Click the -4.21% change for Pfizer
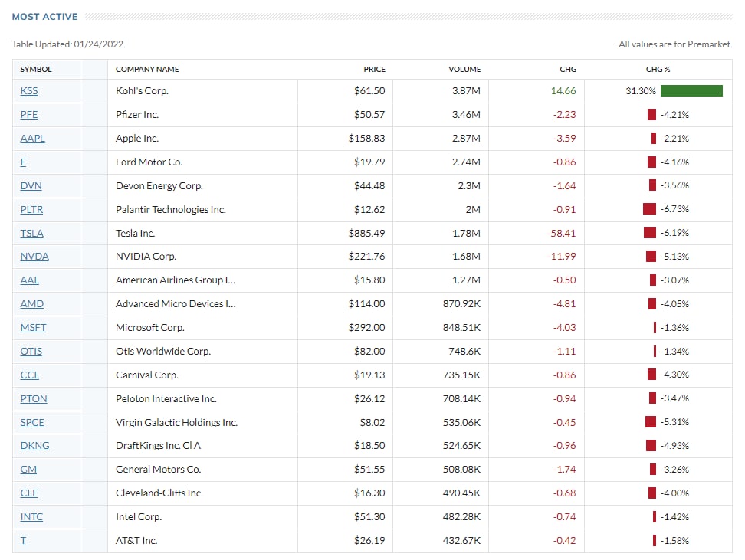The image size is (745, 560). (x=674, y=114)
